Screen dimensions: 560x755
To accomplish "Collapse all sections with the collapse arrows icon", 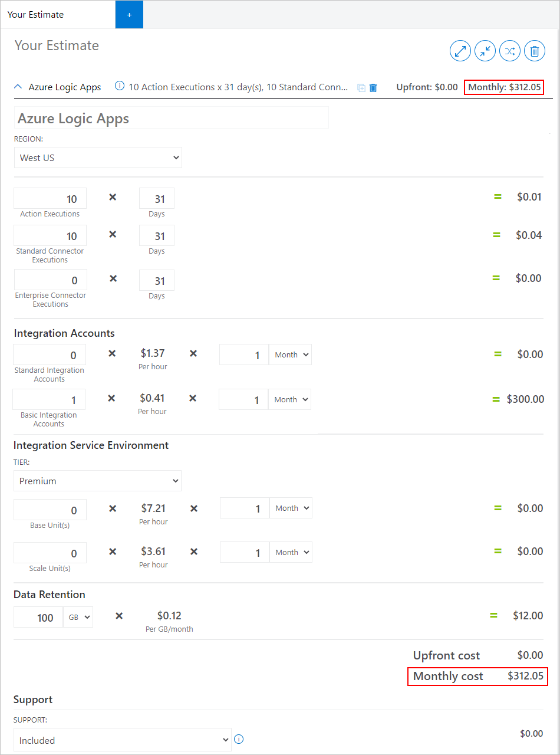I will 485,51.
